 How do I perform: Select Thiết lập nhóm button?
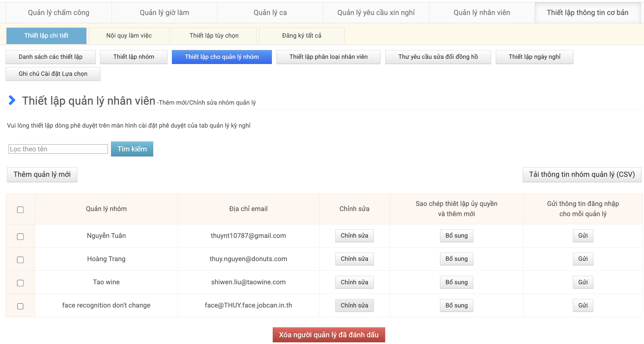134,57
